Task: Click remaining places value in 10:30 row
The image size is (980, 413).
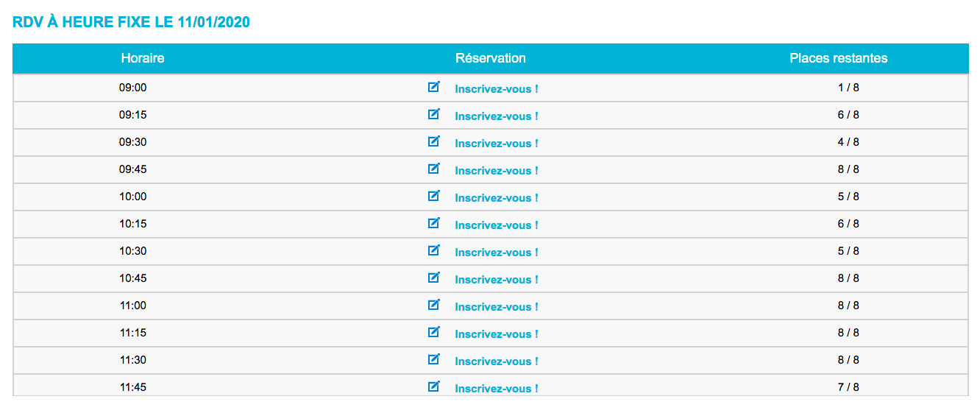Action: (x=848, y=251)
